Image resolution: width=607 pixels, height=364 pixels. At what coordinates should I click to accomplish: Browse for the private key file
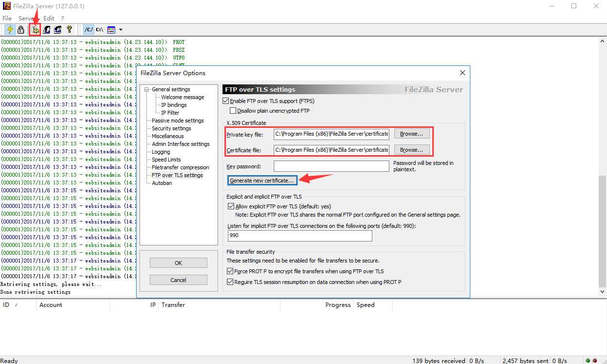coord(412,134)
